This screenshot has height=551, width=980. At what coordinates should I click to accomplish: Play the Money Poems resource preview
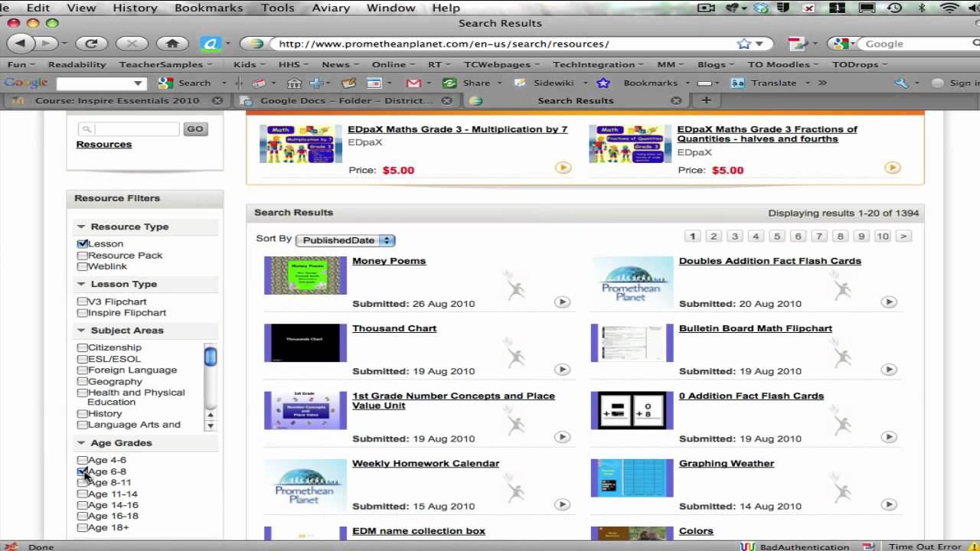point(563,302)
